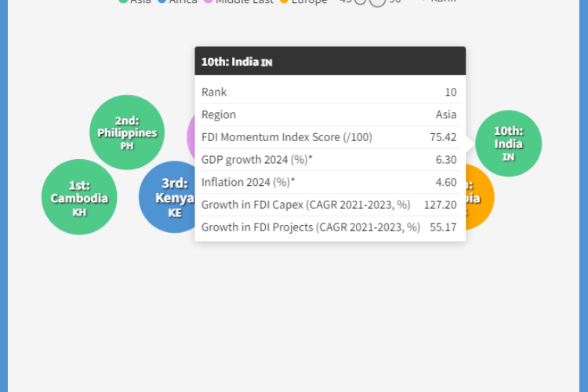Select the 2nd: Philippines bubble
The width and height of the screenshot is (588, 392).
click(x=127, y=132)
